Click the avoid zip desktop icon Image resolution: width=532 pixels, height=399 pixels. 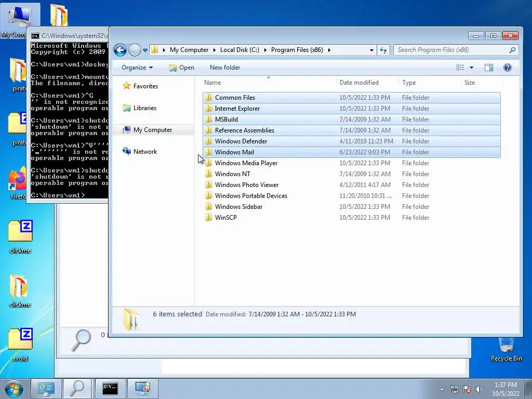coord(20,345)
